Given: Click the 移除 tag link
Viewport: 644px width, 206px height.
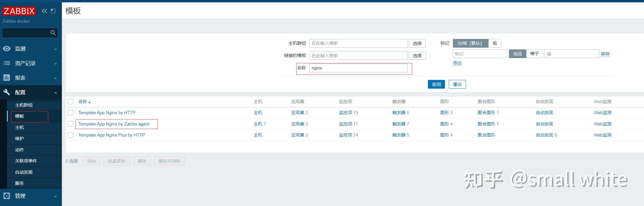Looking at the screenshot, I should (x=605, y=54).
